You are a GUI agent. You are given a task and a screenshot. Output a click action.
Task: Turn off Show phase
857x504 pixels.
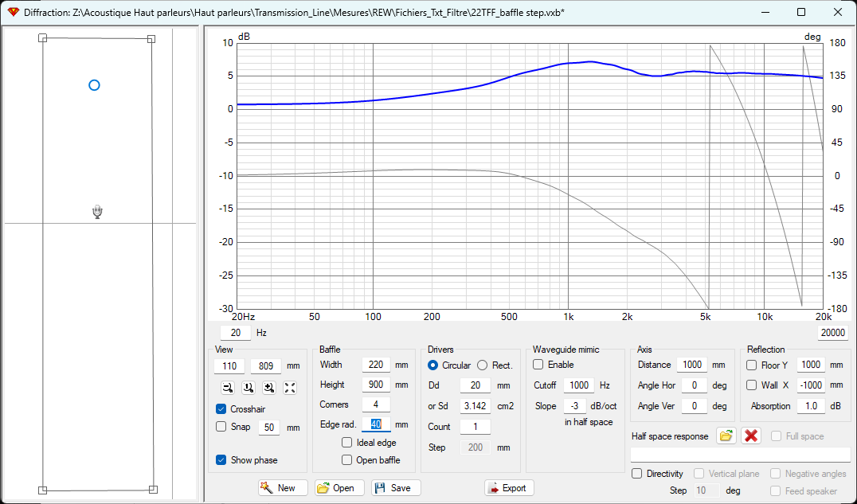(x=221, y=459)
